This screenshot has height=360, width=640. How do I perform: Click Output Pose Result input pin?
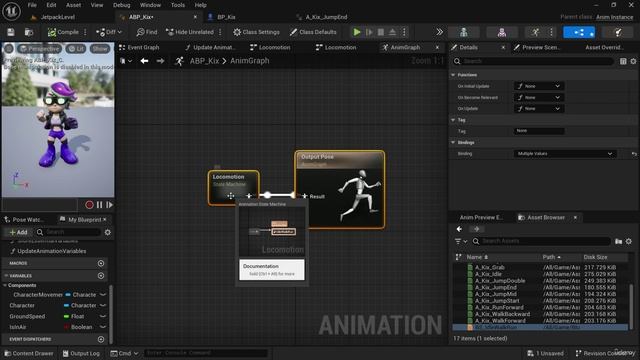pyautogui.click(x=304, y=196)
